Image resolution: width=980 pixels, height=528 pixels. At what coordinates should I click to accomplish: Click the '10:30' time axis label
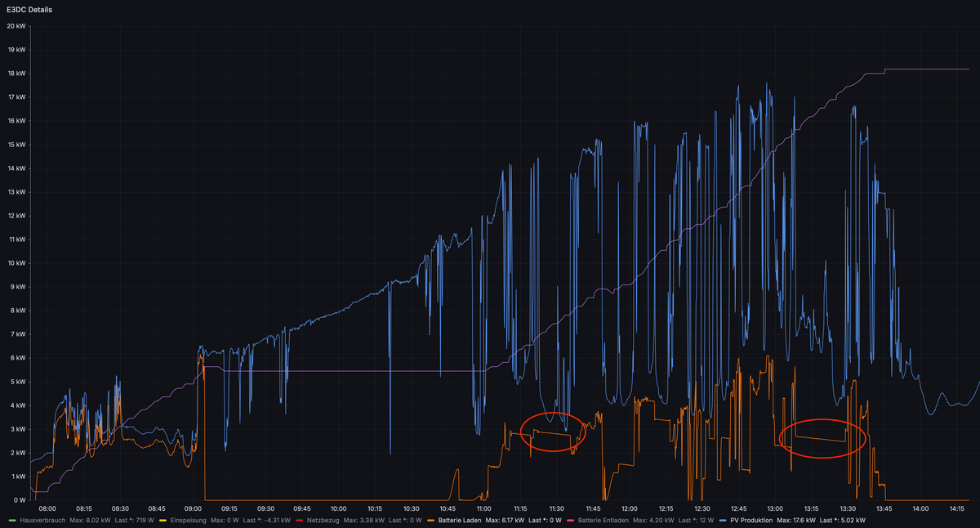tap(411, 508)
